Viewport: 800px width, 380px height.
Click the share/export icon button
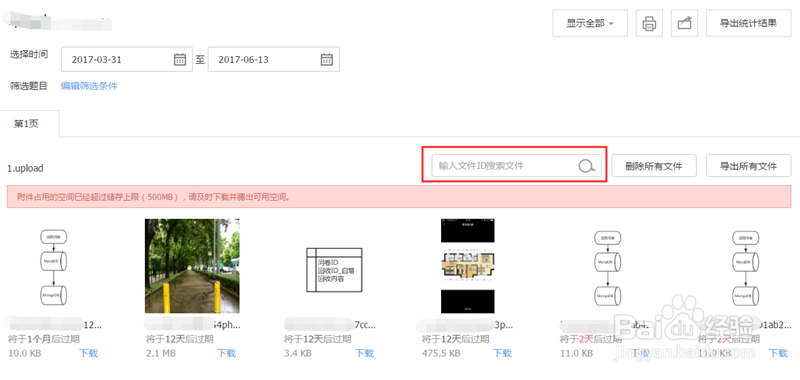tap(684, 23)
